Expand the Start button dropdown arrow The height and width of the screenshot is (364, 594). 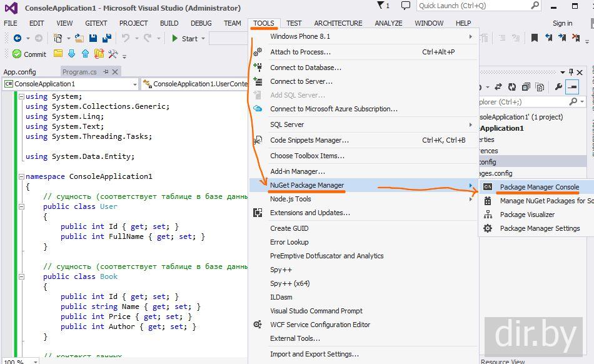point(204,39)
